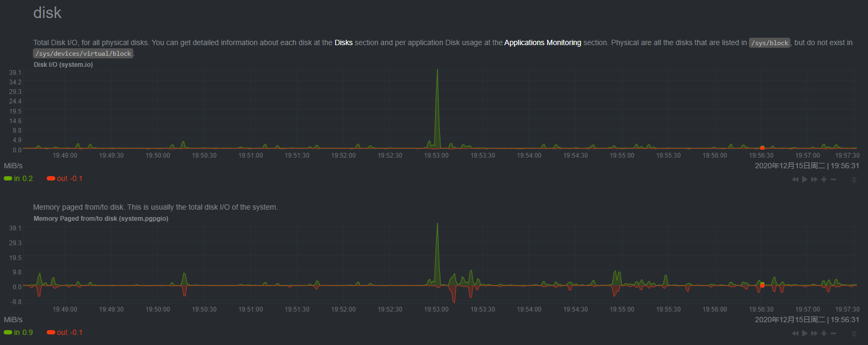Image resolution: width=868 pixels, height=345 pixels.
Task: Click the '/sys/block' code label
Action: click(770, 43)
